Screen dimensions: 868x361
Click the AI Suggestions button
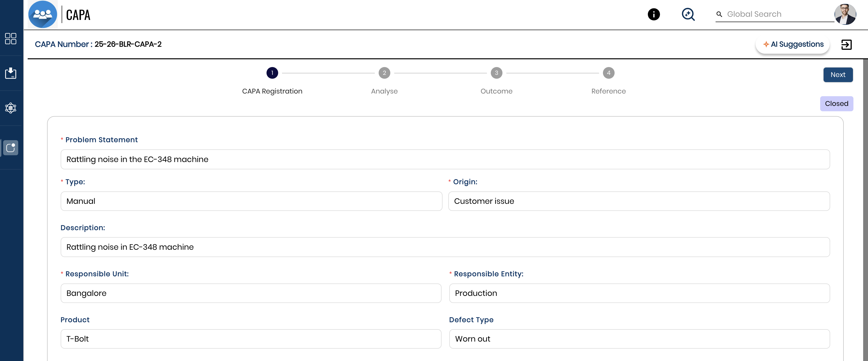click(793, 44)
